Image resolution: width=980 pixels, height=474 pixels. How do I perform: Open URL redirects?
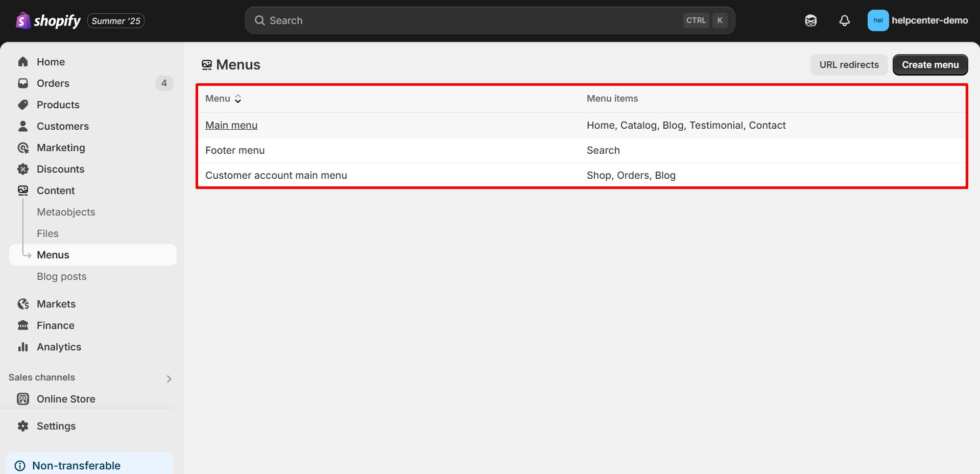tap(849, 65)
